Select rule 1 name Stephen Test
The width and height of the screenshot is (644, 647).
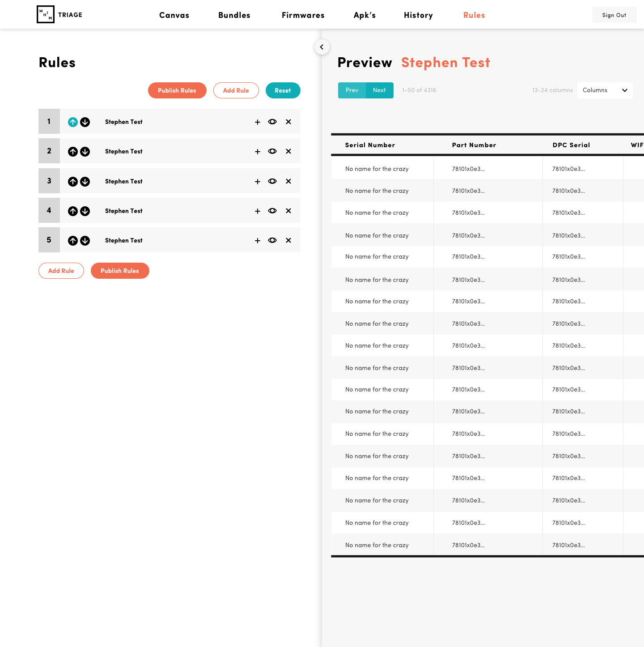[x=124, y=122]
